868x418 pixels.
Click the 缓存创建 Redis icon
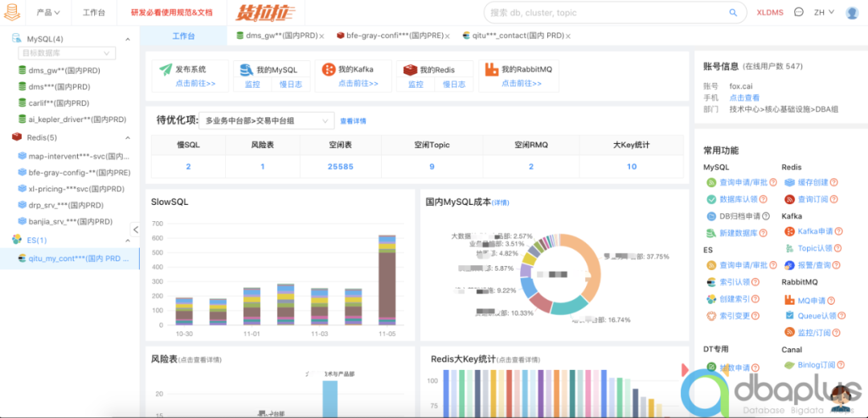789,182
